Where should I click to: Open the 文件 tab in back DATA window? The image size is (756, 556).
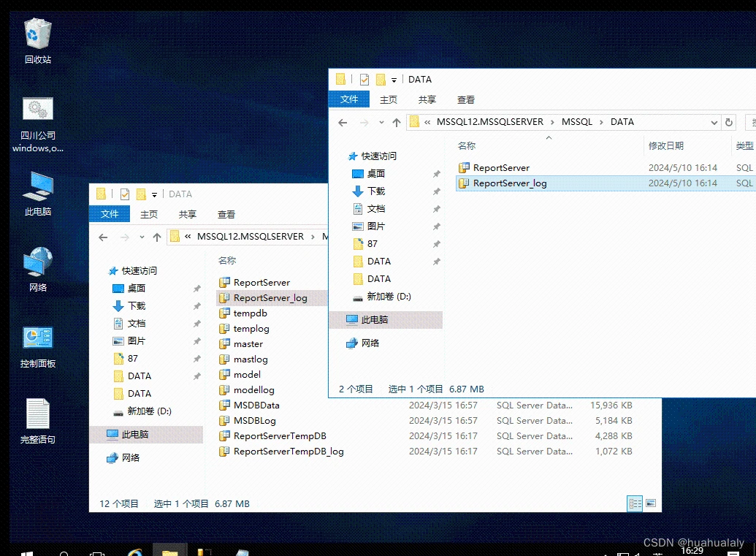[110, 213]
